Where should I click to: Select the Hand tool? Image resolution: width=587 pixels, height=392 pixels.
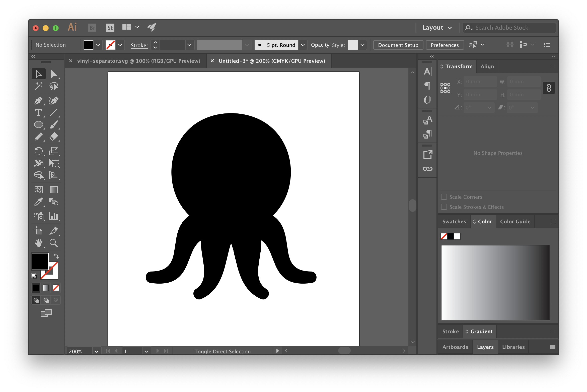[39, 243]
